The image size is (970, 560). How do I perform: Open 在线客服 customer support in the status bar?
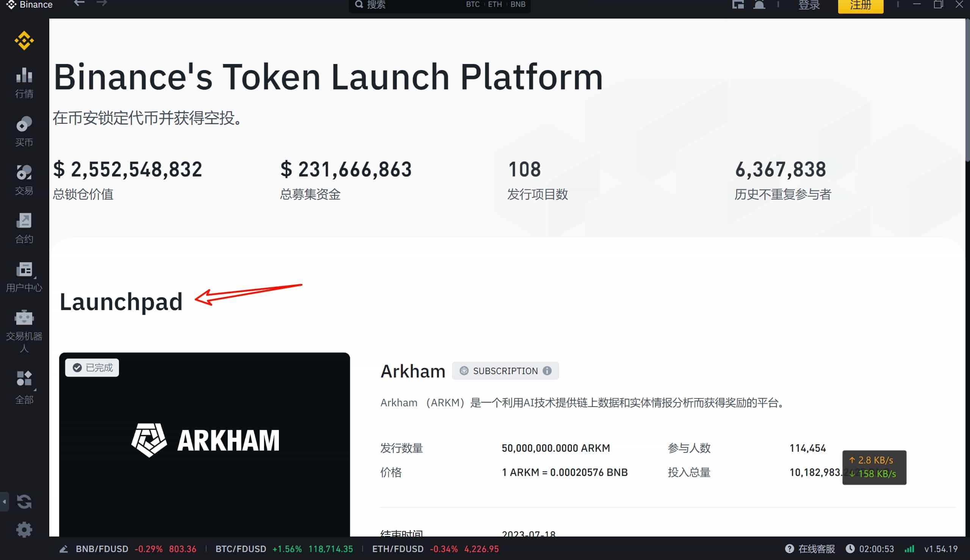coord(810,549)
